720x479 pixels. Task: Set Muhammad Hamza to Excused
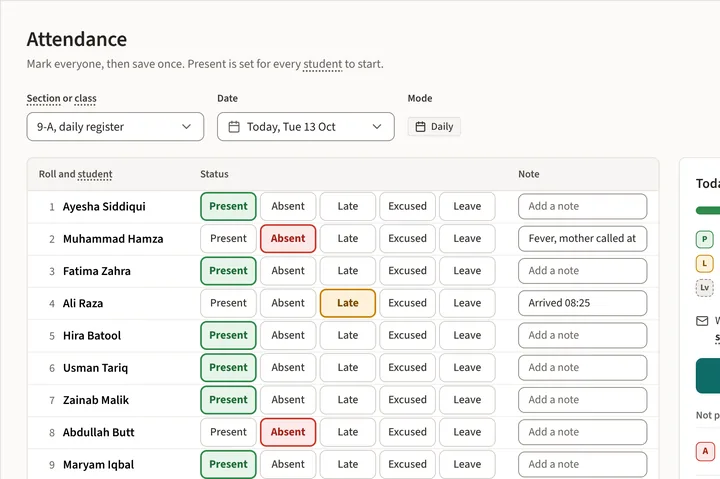coord(407,239)
